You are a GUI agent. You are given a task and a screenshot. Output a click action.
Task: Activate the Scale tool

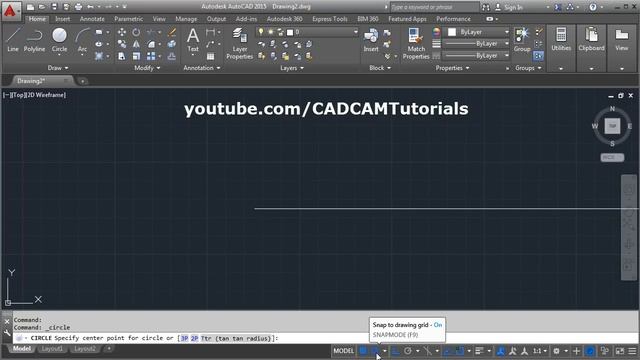pos(136,56)
